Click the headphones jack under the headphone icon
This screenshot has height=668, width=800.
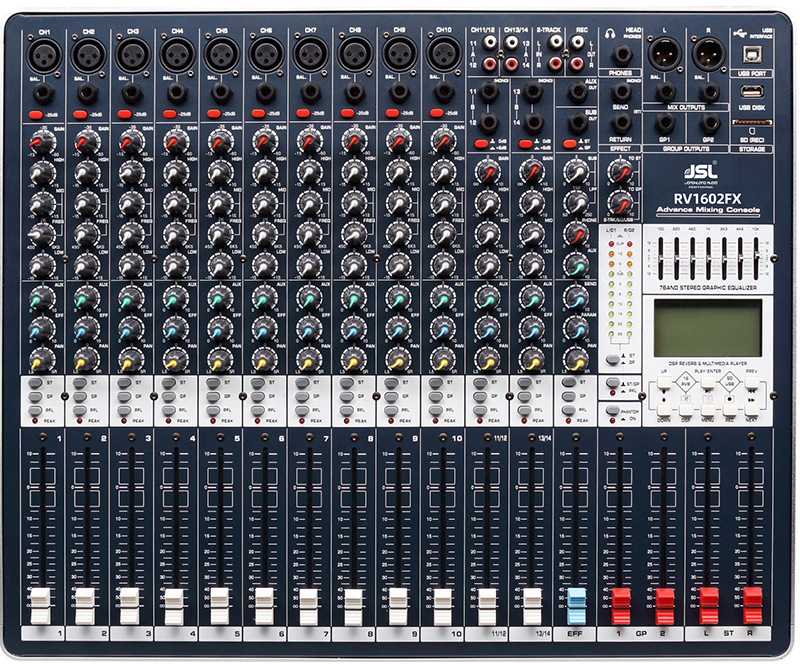tap(622, 52)
